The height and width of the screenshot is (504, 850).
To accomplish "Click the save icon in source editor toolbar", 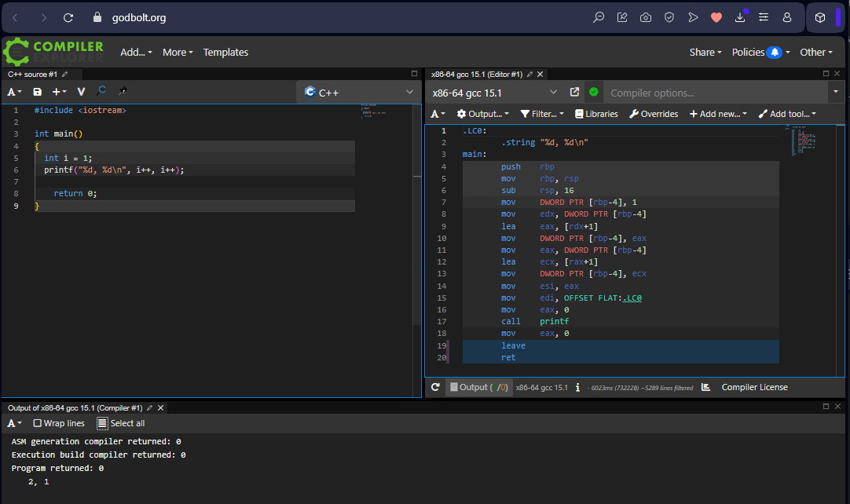I will point(37,92).
